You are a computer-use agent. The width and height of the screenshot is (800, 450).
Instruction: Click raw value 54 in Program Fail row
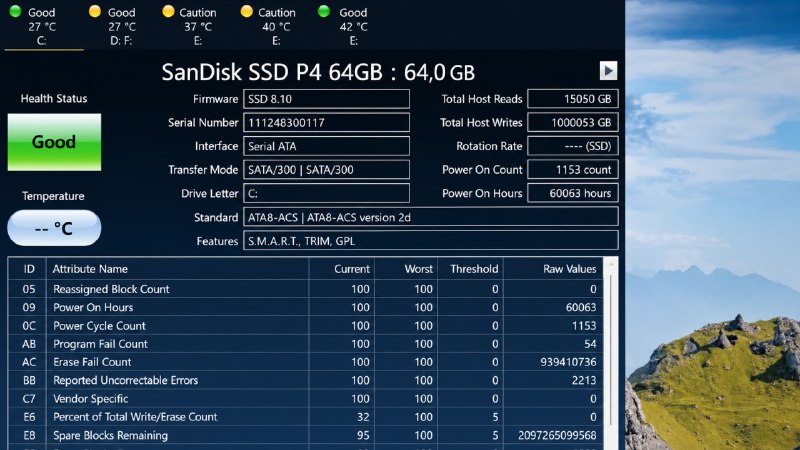pos(590,344)
